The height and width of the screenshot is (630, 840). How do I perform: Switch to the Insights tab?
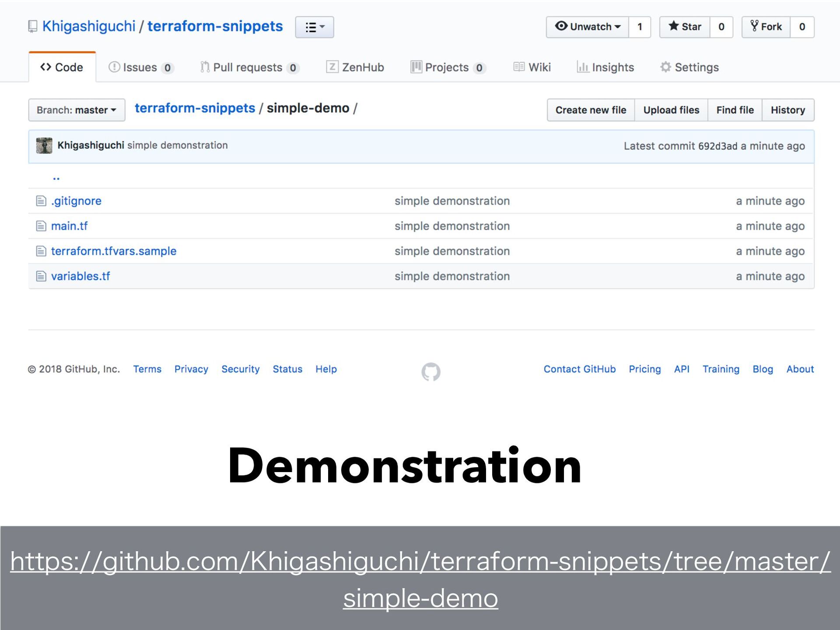pyautogui.click(x=605, y=67)
